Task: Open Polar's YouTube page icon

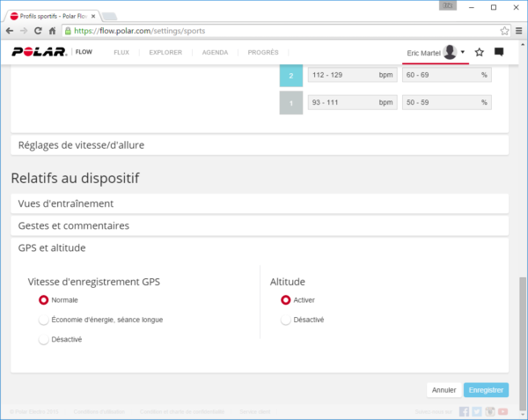Action: point(502,411)
